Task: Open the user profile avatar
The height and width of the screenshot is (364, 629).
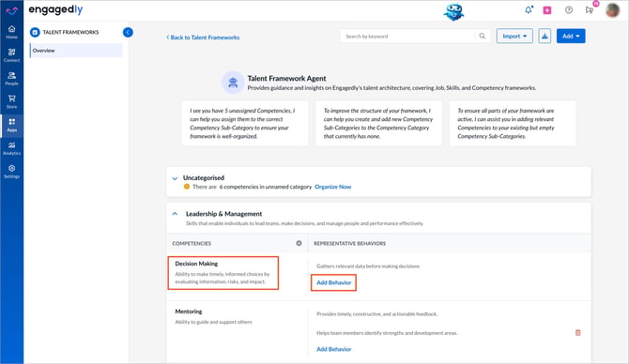Action: 612,10
